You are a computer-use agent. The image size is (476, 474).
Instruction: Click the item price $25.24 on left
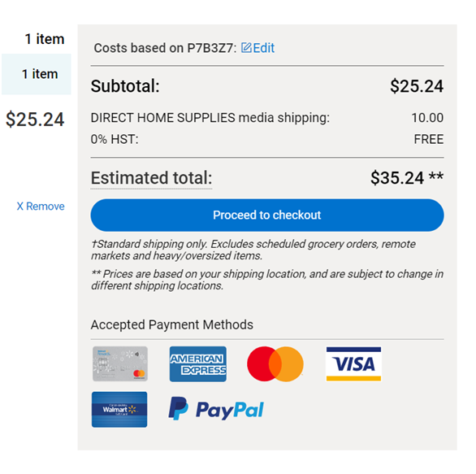coord(35,119)
